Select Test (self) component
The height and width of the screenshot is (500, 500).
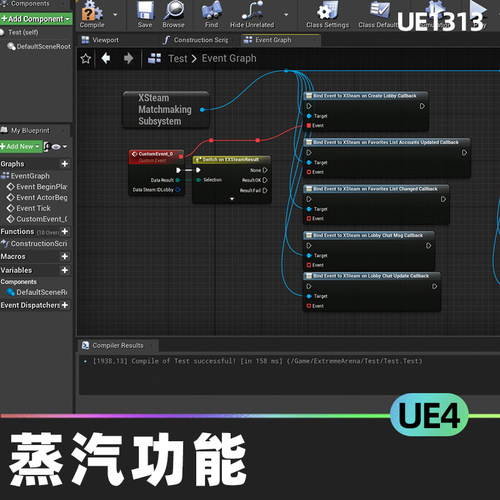tap(23, 32)
